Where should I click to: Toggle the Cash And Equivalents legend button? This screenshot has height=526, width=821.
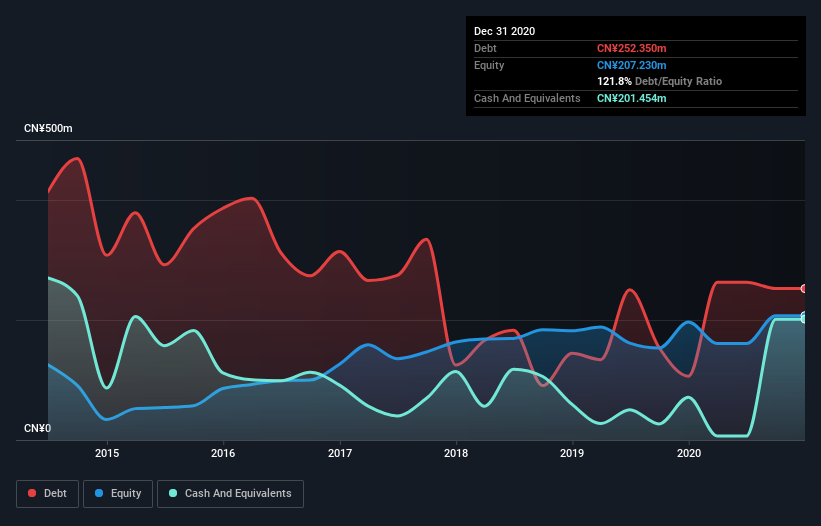tap(230, 494)
